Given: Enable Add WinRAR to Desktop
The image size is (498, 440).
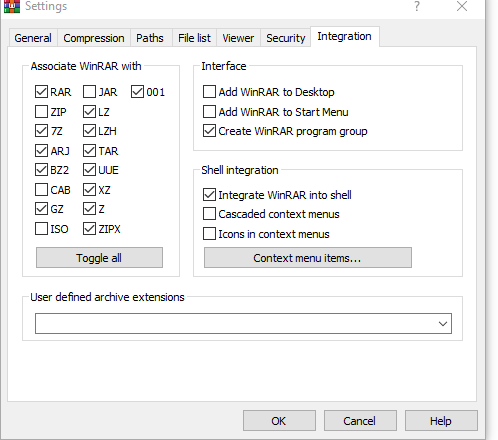Looking at the screenshot, I should pos(209,92).
